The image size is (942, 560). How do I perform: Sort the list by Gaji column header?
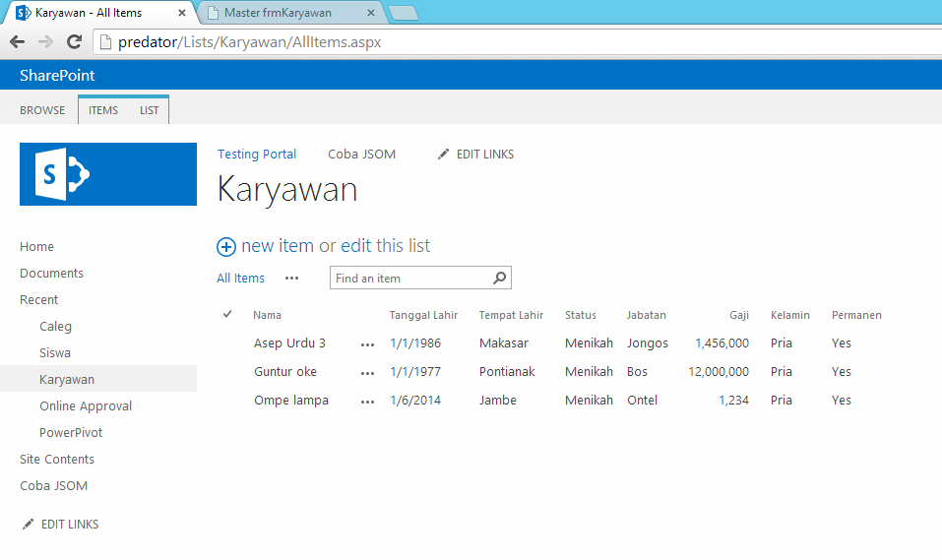tap(738, 316)
